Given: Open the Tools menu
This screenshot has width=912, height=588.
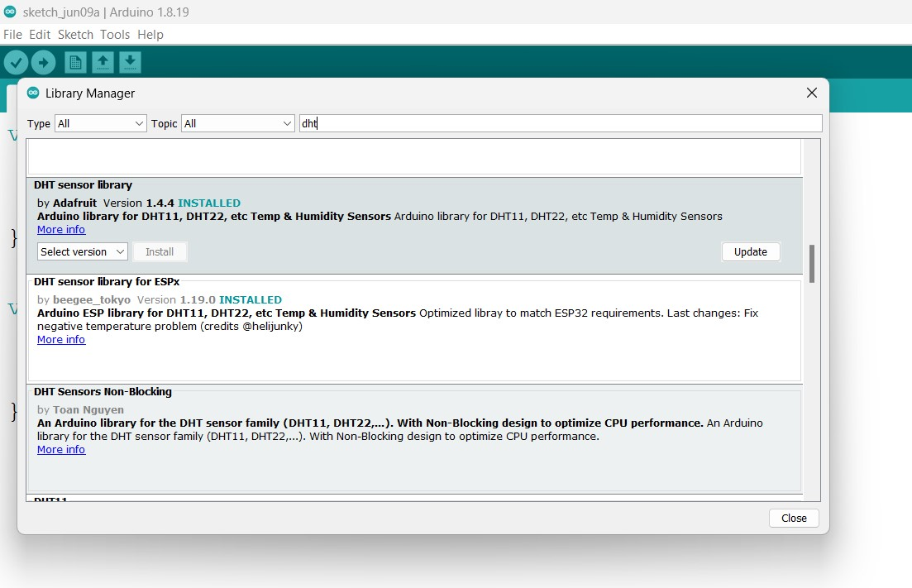Looking at the screenshot, I should coord(115,35).
